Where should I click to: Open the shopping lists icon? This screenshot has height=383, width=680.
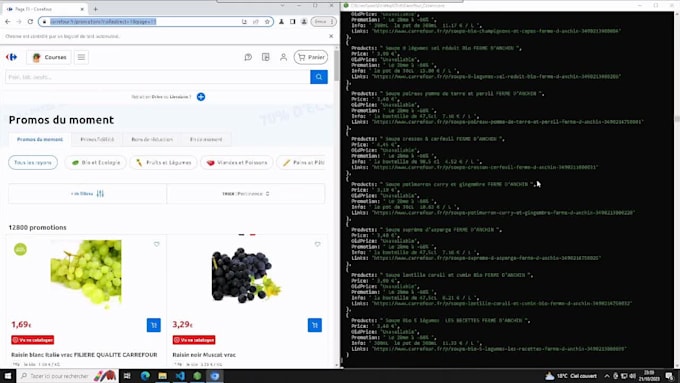pos(266,57)
